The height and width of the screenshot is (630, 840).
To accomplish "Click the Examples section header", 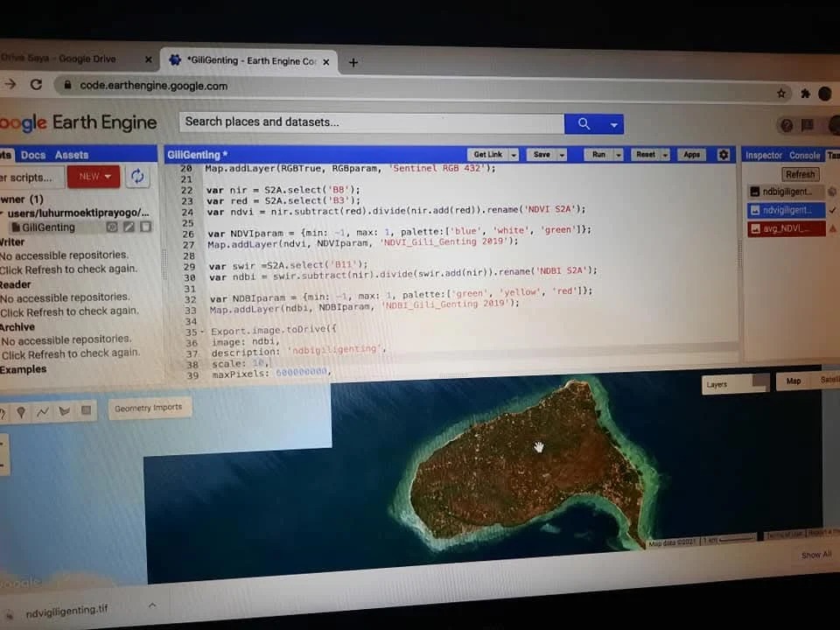I will click(23, 369).
